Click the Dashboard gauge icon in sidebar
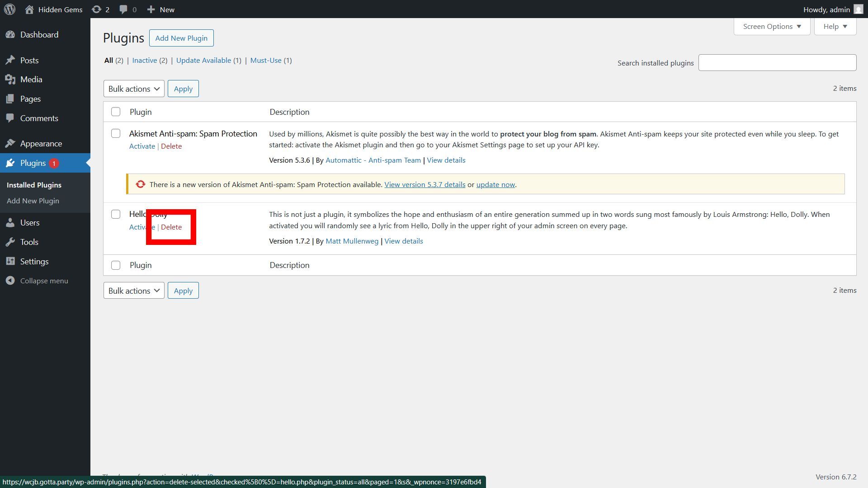The image size is (868, 488). point(10,35)
